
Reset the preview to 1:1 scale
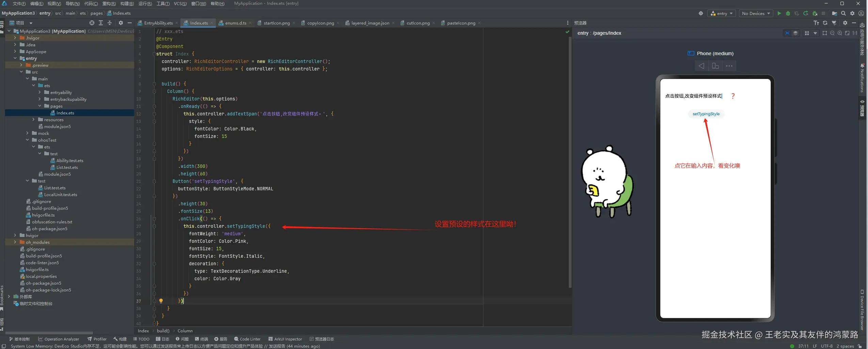point(855,33)
